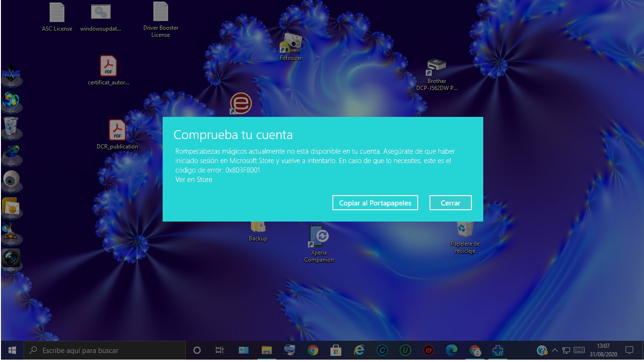Click the blue C icon on the taskbar

click(382, 350)
